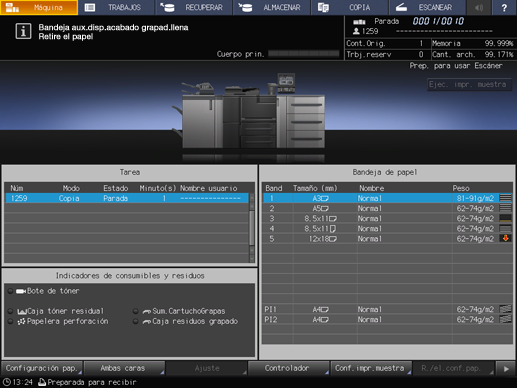
Task: Click PI1 paper level icon
Action: tap(505, 309)
